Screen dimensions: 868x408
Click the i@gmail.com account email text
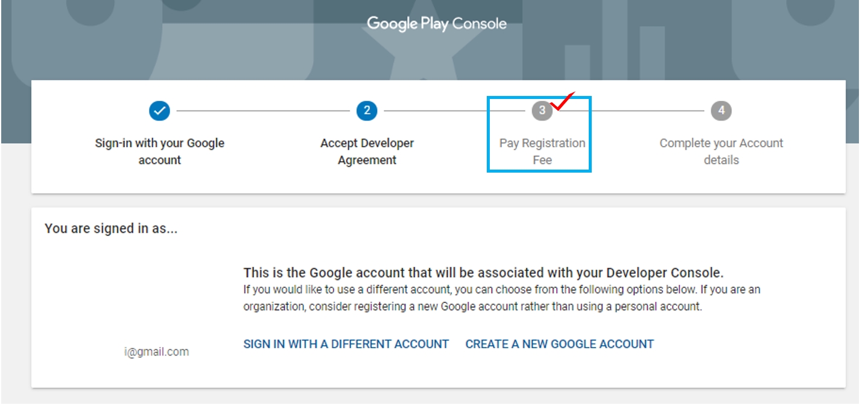coord(156,352)
